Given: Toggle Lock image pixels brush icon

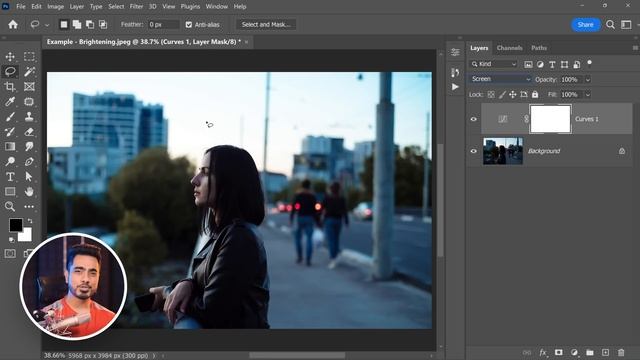Looking at the screenshot, I should [x=502, y=95].
